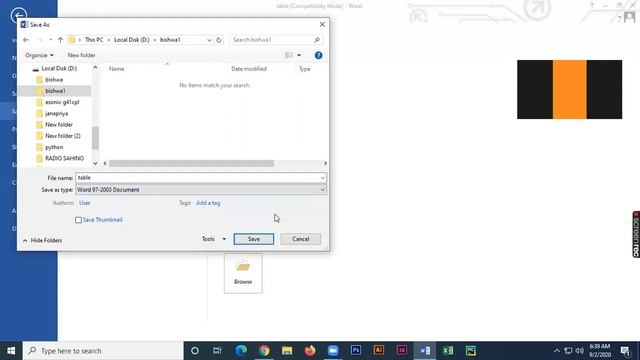Create a New folder

tap(81, 55)
